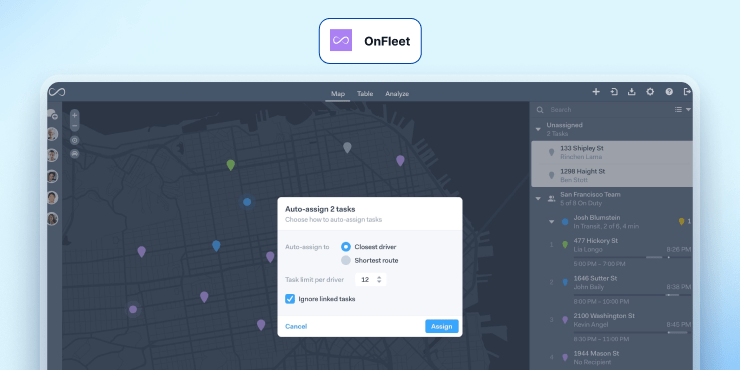740x370 pixels.
Task: Click the search magnifier icon
Action: point(540,110)
